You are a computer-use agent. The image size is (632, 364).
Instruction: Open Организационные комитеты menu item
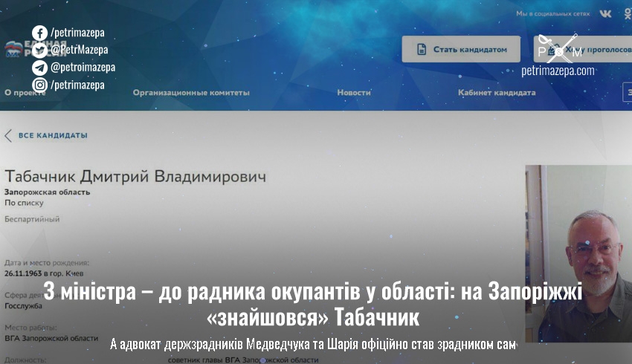(191, 93)
